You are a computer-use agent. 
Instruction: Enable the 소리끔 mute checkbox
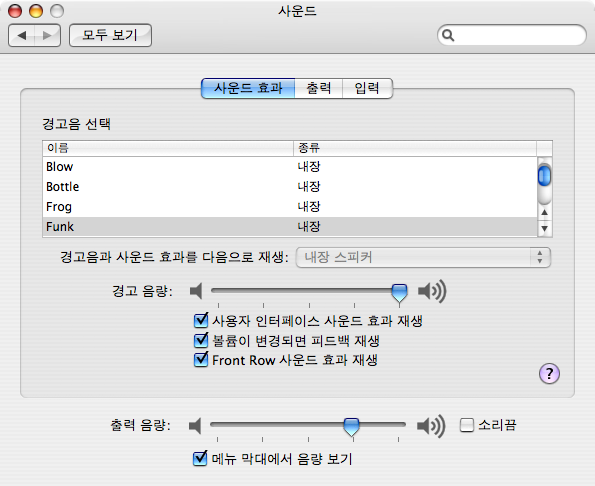(x=467, y=425)
